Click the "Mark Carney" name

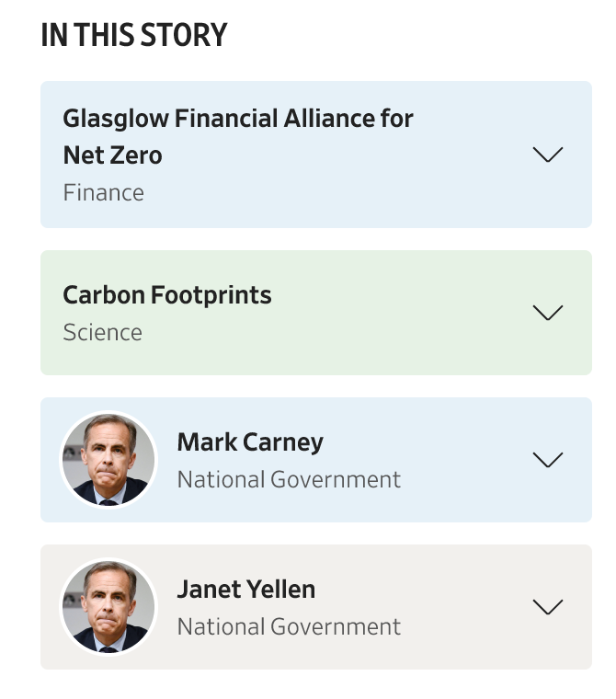249,442
